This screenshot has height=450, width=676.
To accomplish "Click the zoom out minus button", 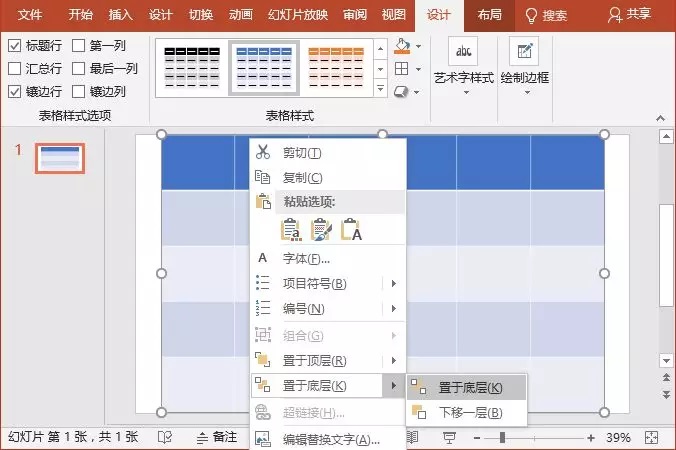I will point(476,438).
